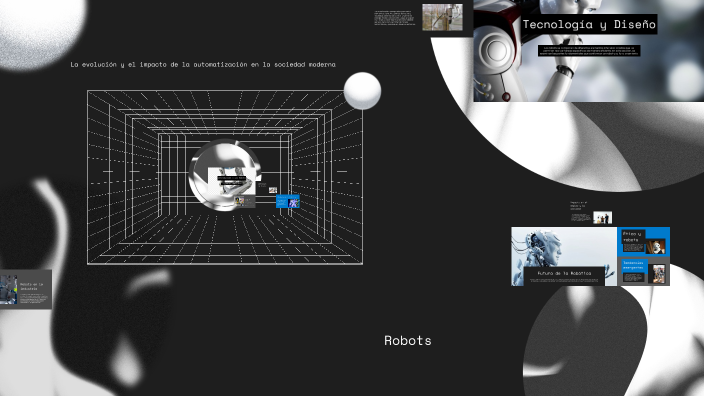This screenshot has height=396, width=704.
Task: Click the tiny thumbnail above the blue grid card
Action: [273, 190]
